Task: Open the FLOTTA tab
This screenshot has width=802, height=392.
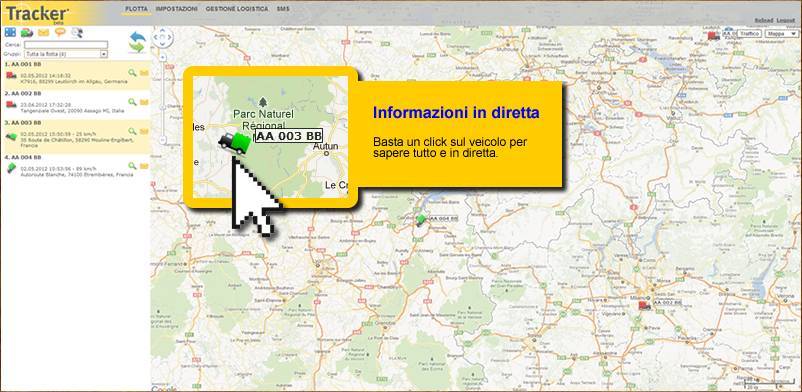Action: tap(137, 9)
